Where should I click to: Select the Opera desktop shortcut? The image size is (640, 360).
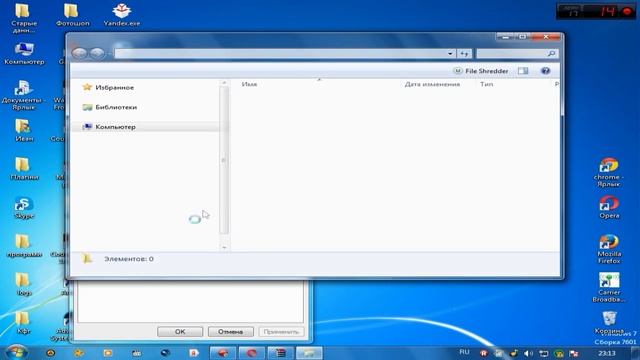tap(609, 207)
